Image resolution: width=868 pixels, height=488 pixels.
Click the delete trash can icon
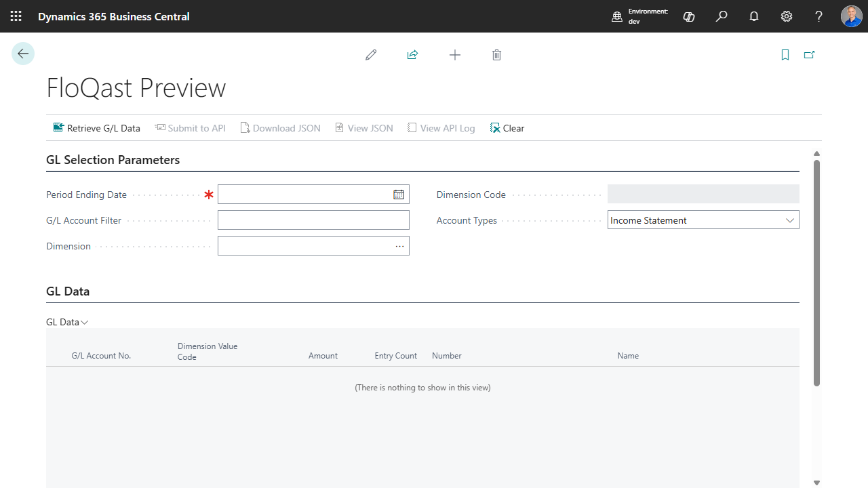tap(496, 55)
